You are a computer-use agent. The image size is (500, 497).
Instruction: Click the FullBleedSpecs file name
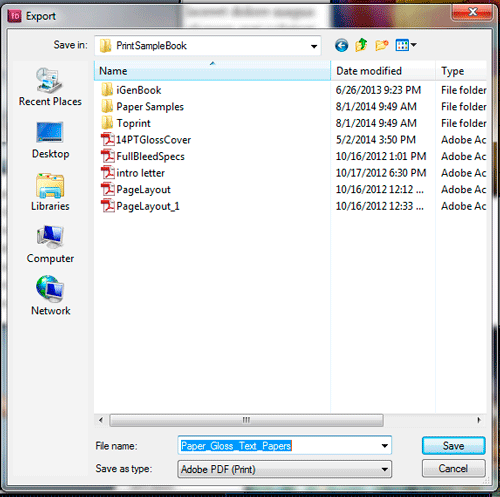click(x=150, y=156)
